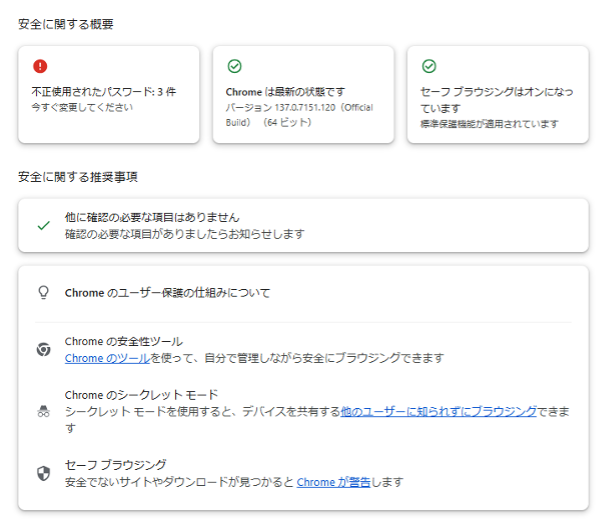
Task: Click the Chrome の安全性ツール title
Action: pyautogui.click(x=124, y=342)
